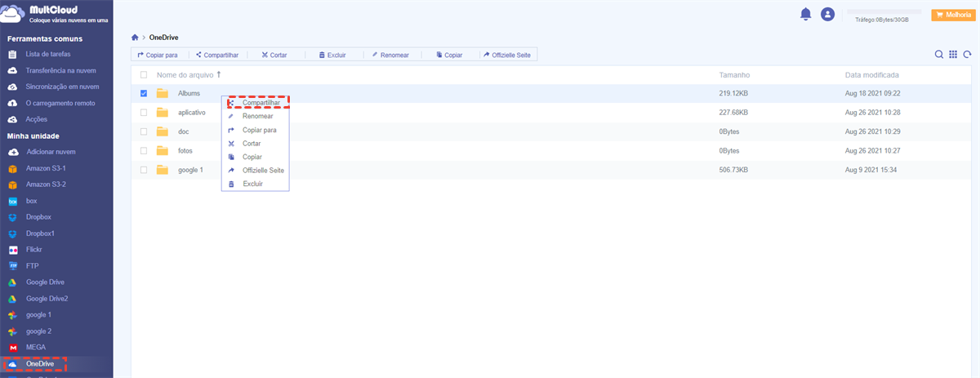Select google 2 in the sidebar
980x378 pixels.
click(38, 331)
